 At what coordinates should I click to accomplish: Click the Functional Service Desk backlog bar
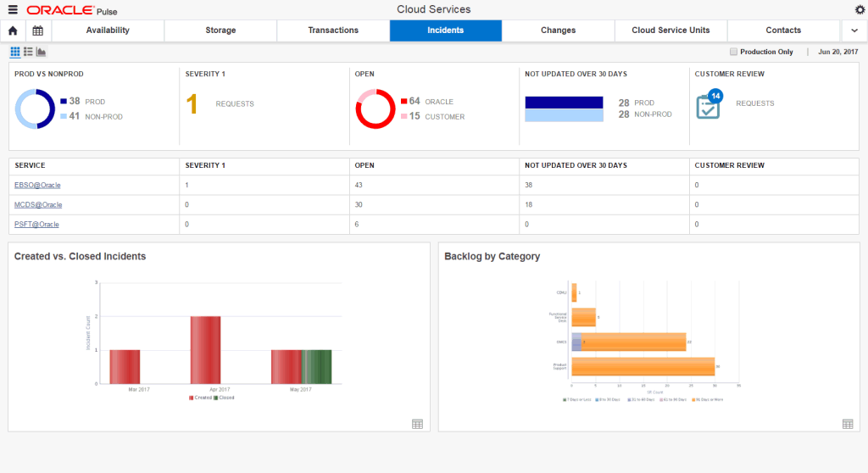583,317
